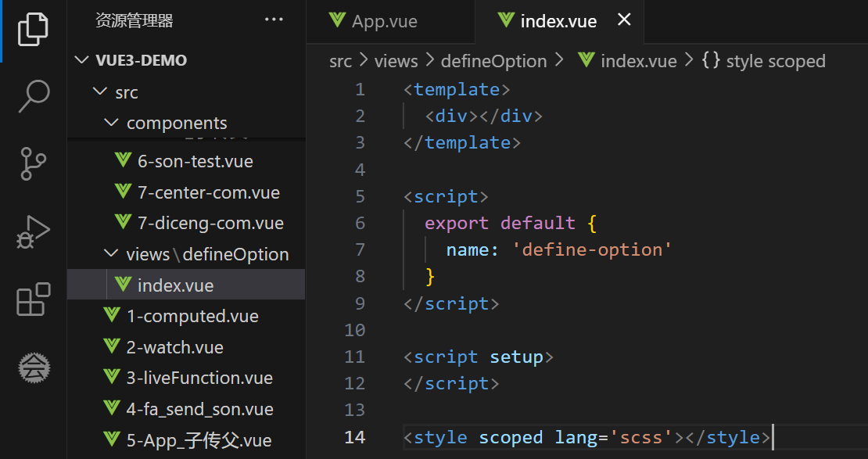
Task: Click the defineOption breadcrumb segment
Action: (x=493, y=61)
